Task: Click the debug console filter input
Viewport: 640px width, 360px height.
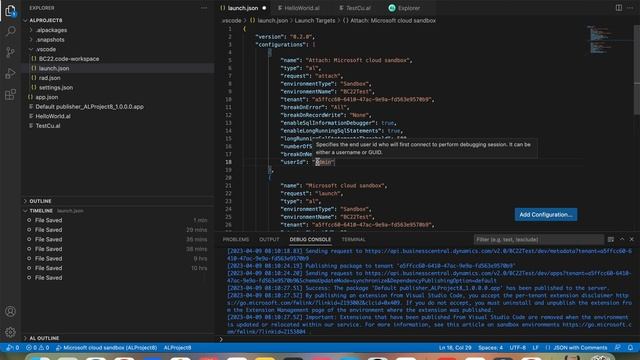Action: click(539, 240)
